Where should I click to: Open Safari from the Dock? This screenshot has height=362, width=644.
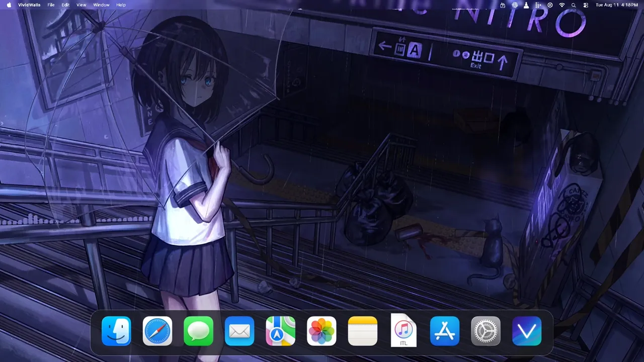pyautogui.click(x=157, y=331)
